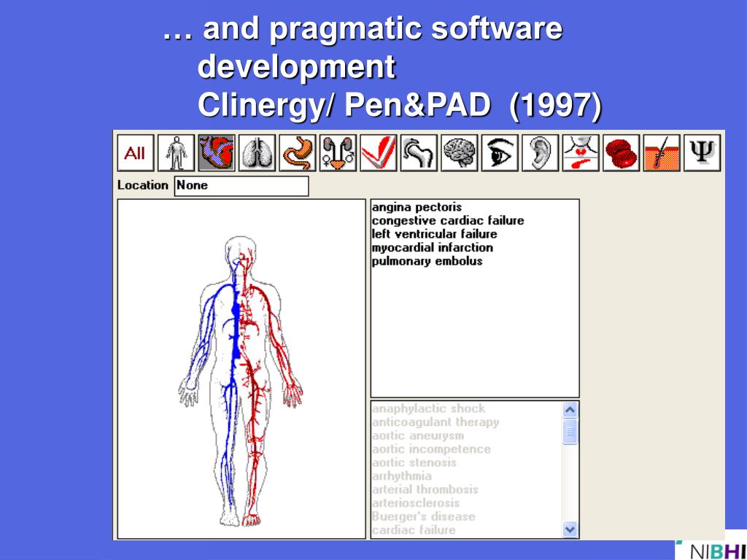Choose pulmonary embolus entry
Viewport: 747px width, 560px height.
pos(427,261)
